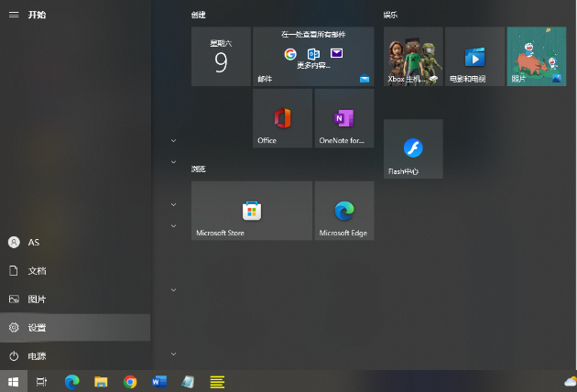577x392 pixels.
Task: Open the 邮件 mail tile
Action: 312,57
